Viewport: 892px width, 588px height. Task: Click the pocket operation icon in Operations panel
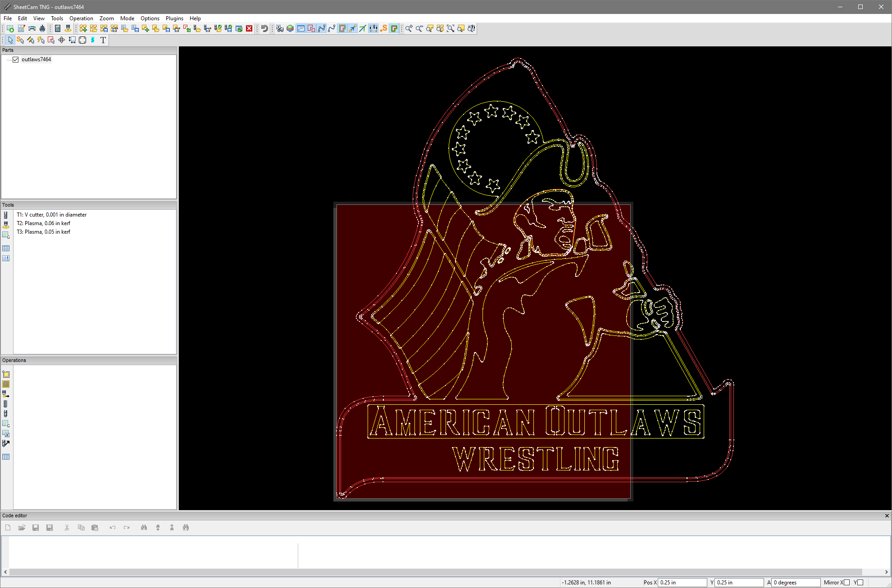(6, 384)
